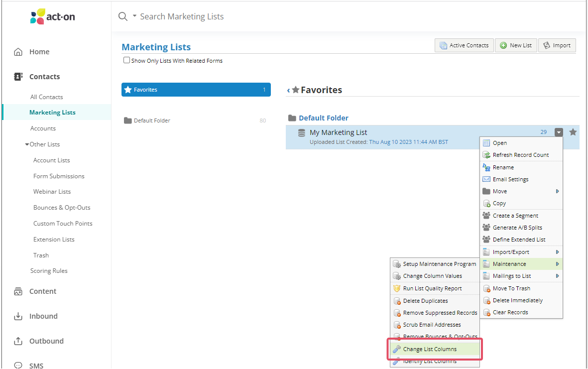The image size is (588, 369).
Task: Go to All Contacts
Action: [x=46, y=97]
